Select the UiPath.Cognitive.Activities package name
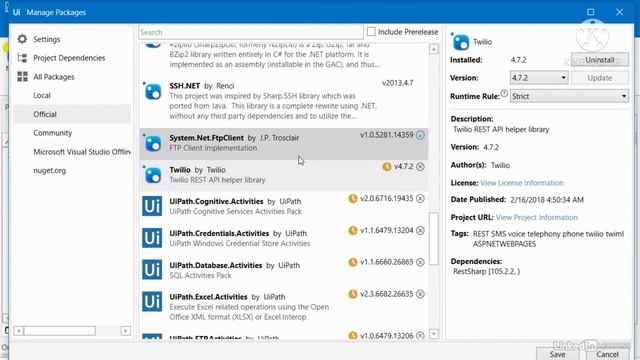Image resolution: width=640 pixels, height=360 pixels. [x=216, y=202]
